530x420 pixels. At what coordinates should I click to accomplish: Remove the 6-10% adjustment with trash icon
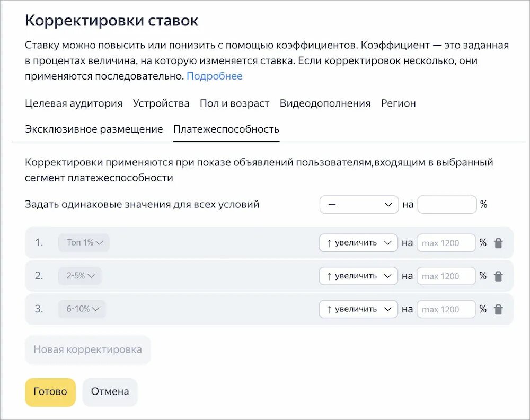[498, 310]
